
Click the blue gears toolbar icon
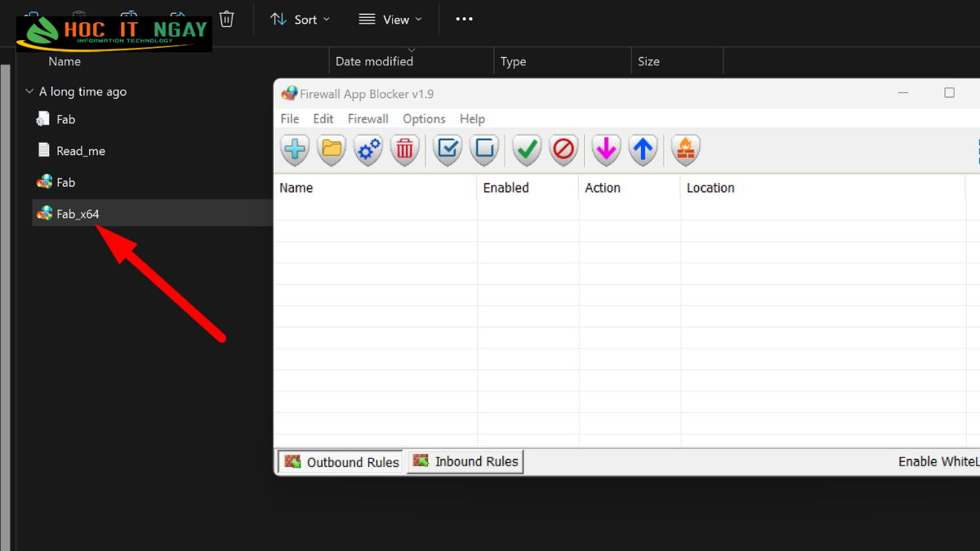(x=368, y=150)
